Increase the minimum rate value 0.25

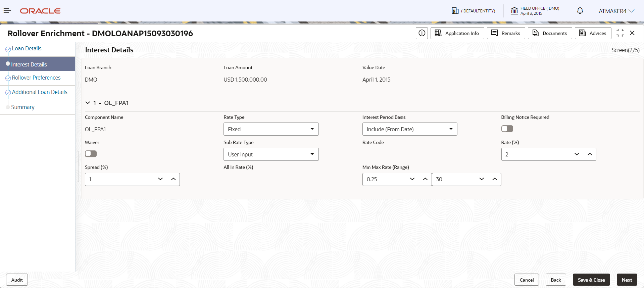pos(425,179)
